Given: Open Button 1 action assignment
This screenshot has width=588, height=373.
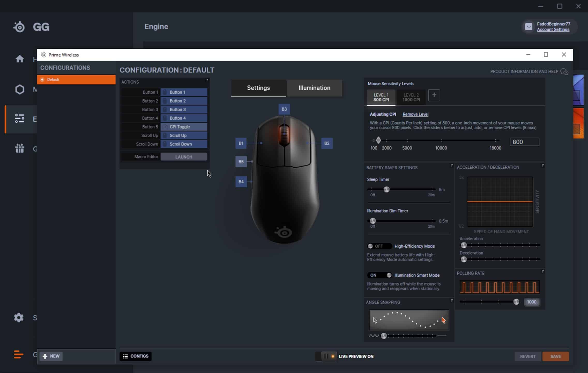Looking at the screenshot, I should (184, 92).
